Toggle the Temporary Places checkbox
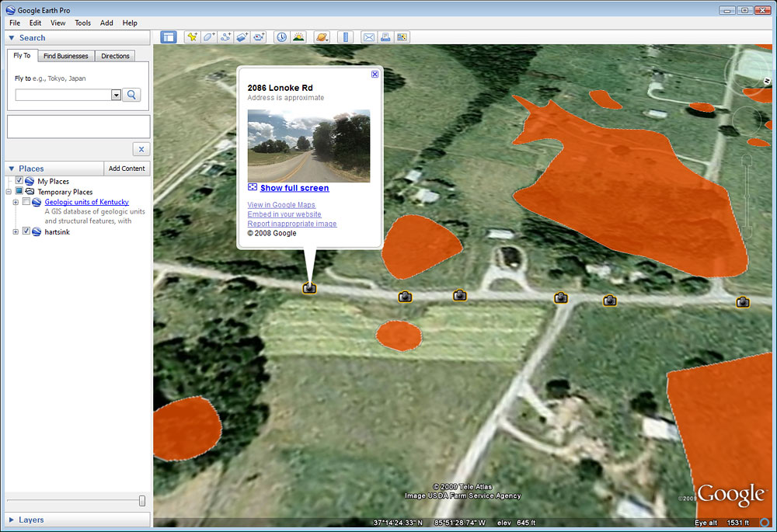777x532 pixels. pyautogui.click(x=19, y=191)
